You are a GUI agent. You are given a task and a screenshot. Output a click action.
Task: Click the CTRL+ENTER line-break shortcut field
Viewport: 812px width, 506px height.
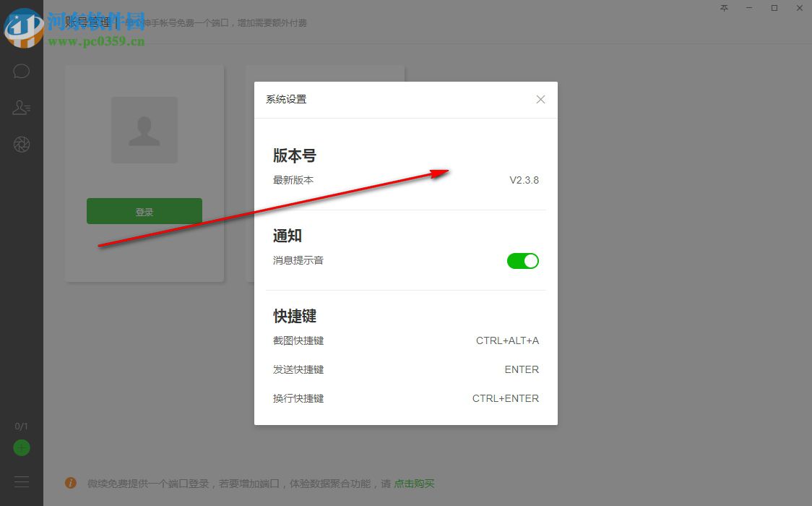[x=505, y=398]
